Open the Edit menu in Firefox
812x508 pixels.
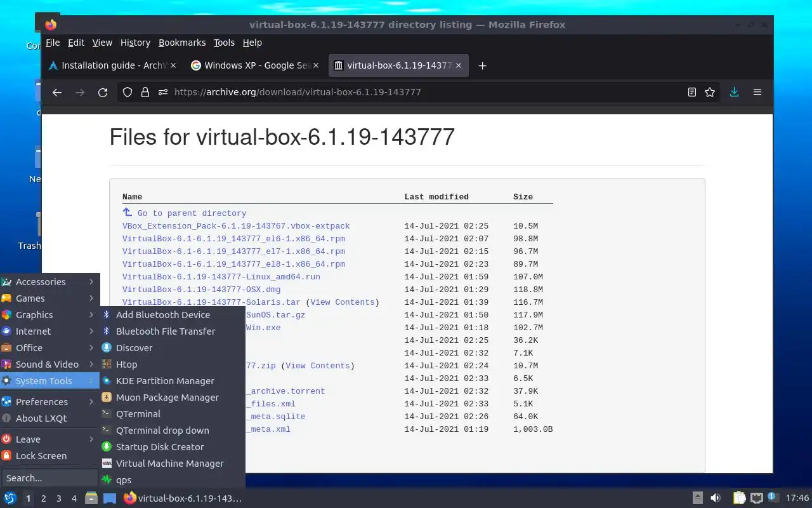pyautogui.click(x=76, y=43)
